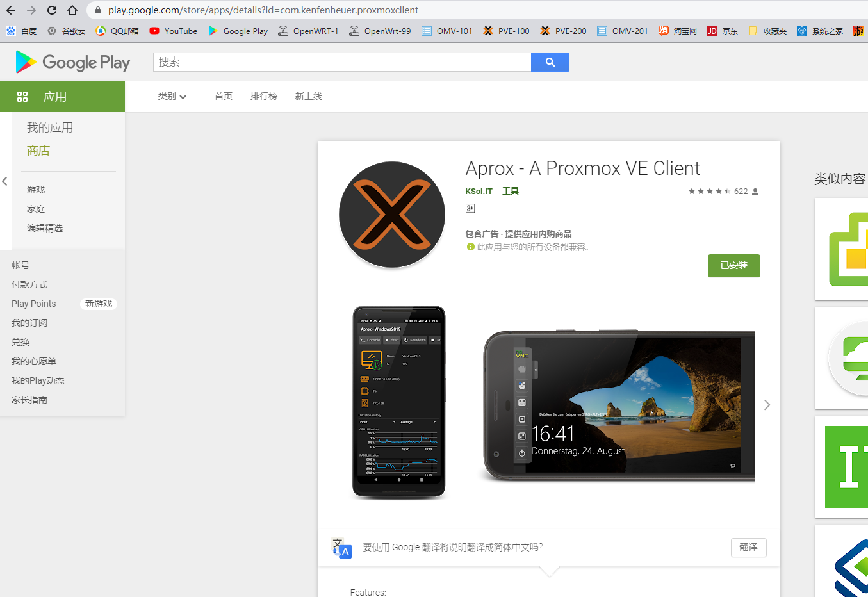The height and width of the screenshot is (597, 868).
Task: Click the address bar lock icon
Action: coord(98,10)
